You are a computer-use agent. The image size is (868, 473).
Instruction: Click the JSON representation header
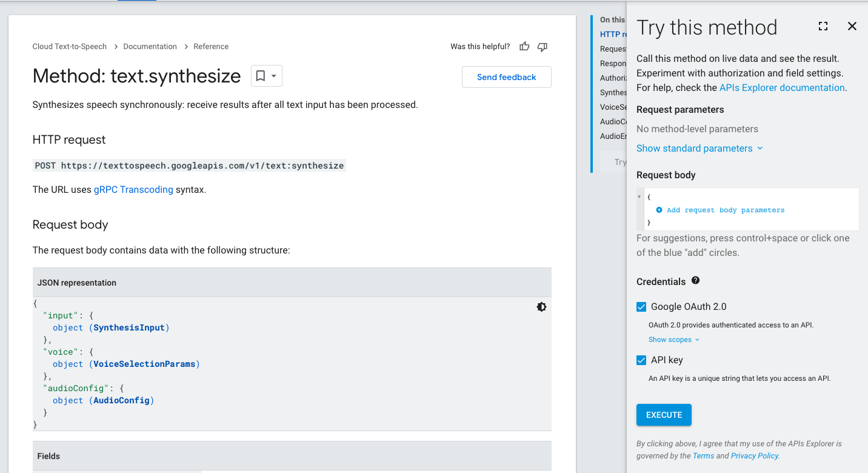(77, 283)
